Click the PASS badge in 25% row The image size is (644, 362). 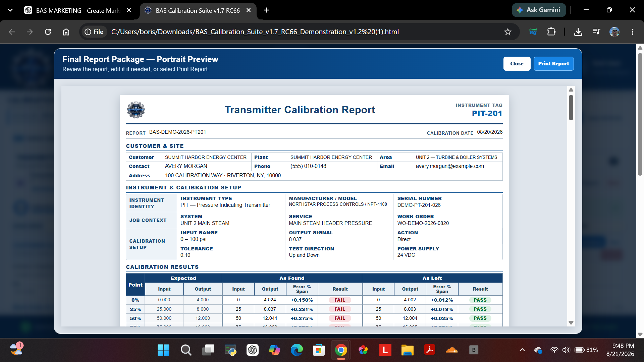480,309
